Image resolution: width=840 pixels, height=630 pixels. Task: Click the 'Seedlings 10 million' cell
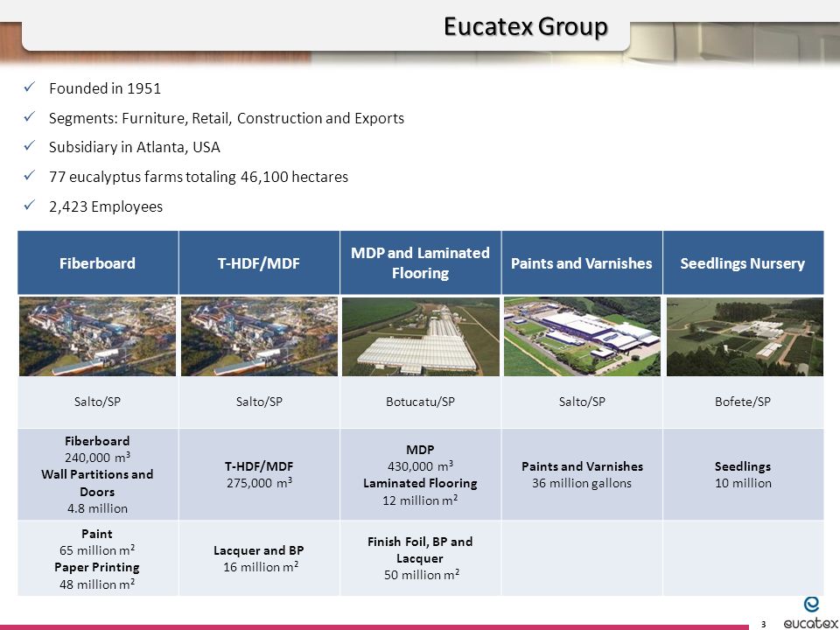click(x=743, y=474)
